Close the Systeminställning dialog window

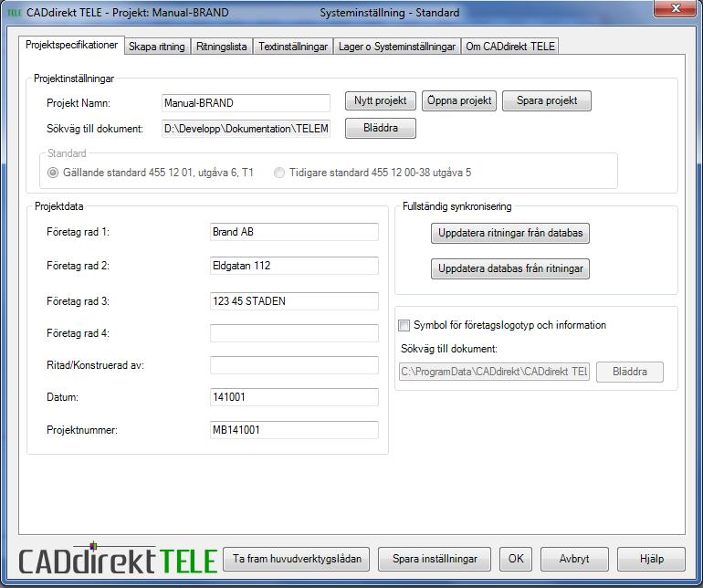click(x=676, y=8)
